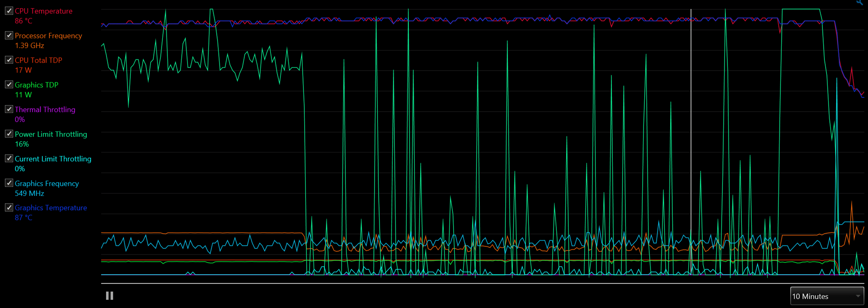Image resolution: width=868 pixels, height=308 pixels.
Task: Click the wrench settings icon at top right
Action: [860, 2]
